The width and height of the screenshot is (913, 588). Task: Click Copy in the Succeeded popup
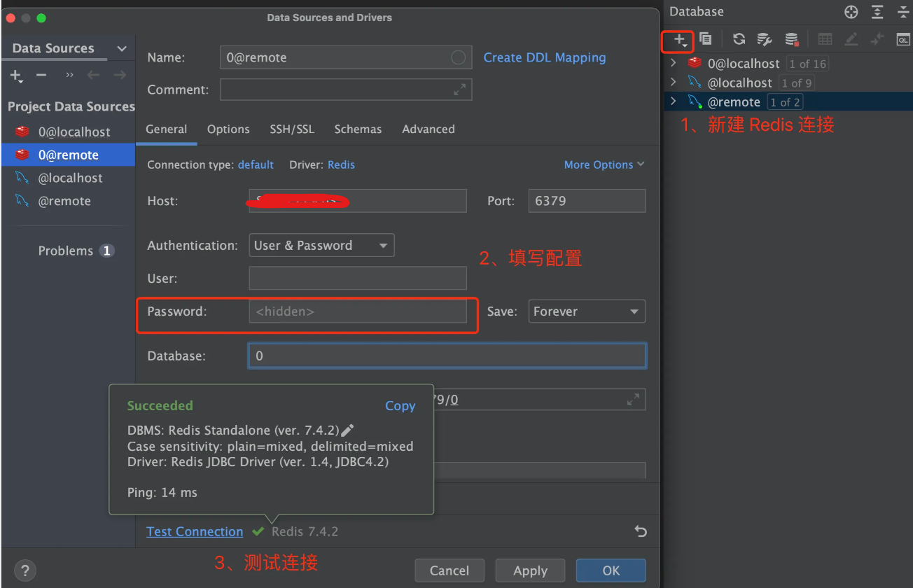[x=400, y=405]
